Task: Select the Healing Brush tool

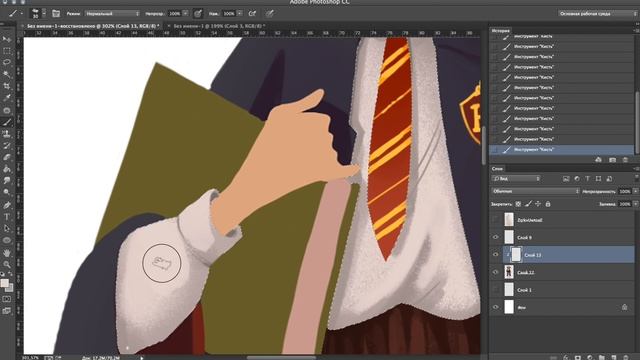Action: (7, 110)
